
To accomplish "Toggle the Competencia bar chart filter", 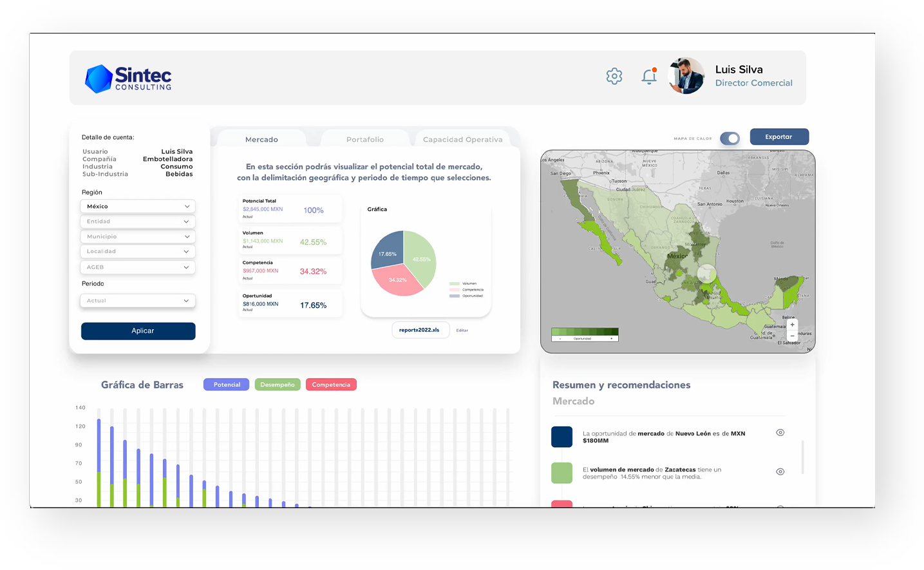I will [331, 385].
